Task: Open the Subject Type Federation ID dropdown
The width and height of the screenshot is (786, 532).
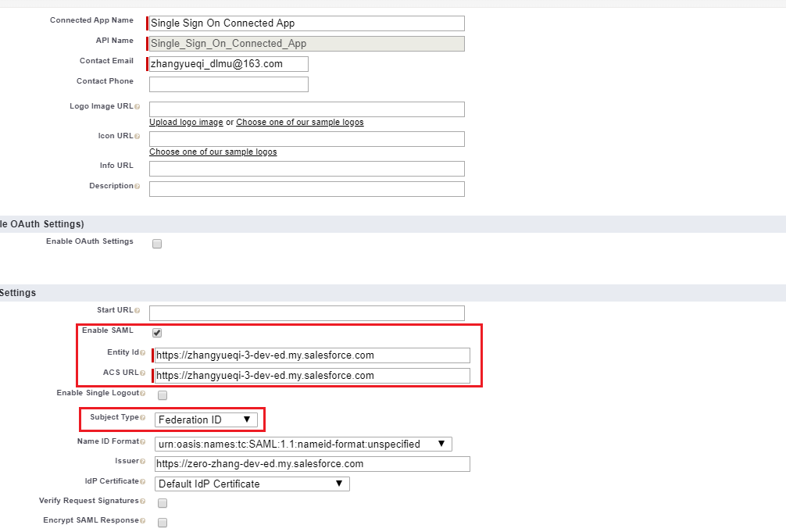Action: click(x=206, y=420)
